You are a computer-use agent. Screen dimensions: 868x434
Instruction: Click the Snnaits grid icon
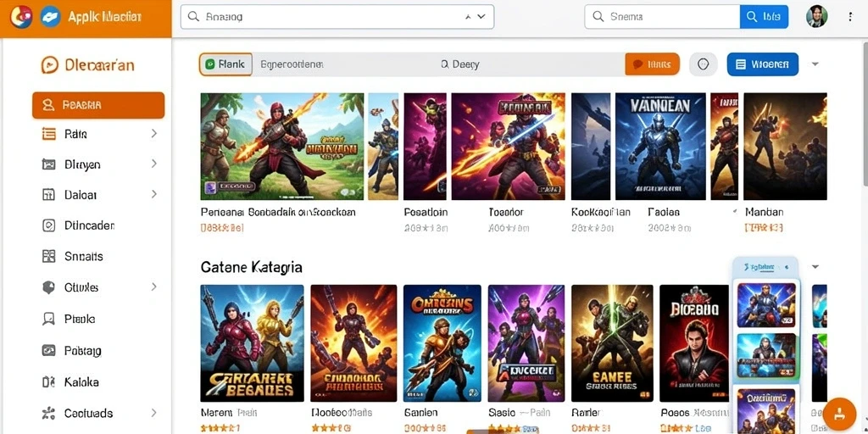(x=48, y=256)
